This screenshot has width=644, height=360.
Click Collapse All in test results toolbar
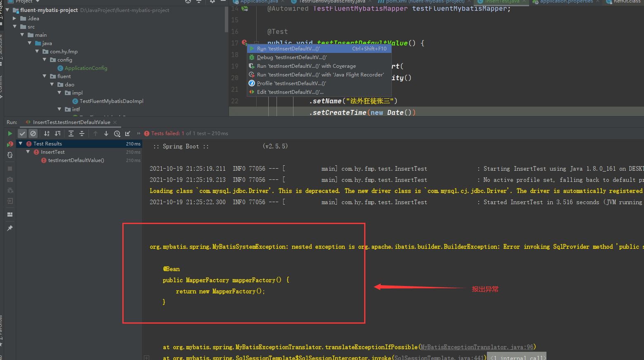coord(82,134)
